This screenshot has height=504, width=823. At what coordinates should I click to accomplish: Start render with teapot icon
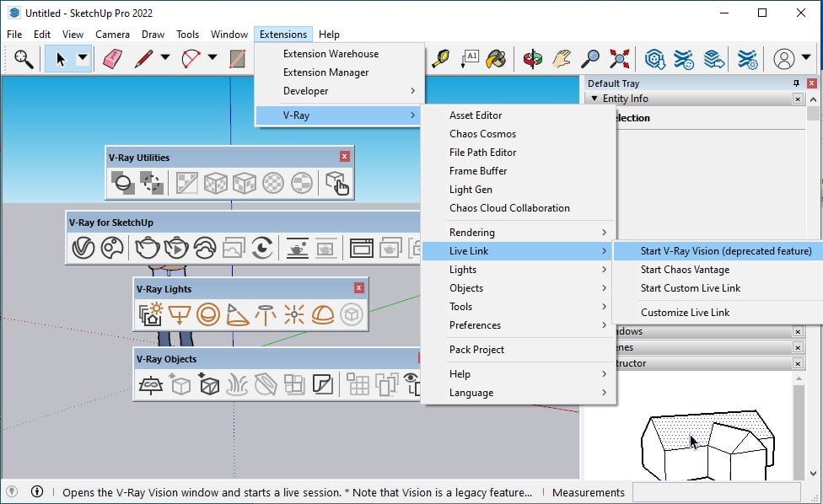(x=148, y=248)
